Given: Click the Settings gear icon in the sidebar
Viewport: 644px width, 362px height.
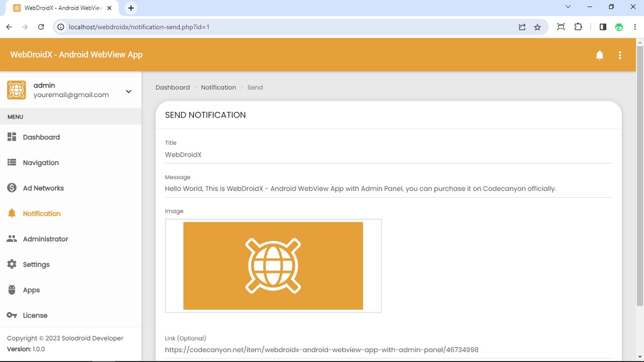Looking at the screenshot, I should [x=12, y=264].
